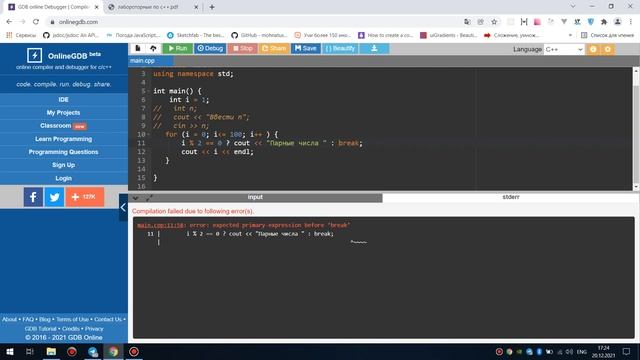Share on Twitter icon
Image resolution: width=640 pixels, height=360 pixels.
coord(54,197)
